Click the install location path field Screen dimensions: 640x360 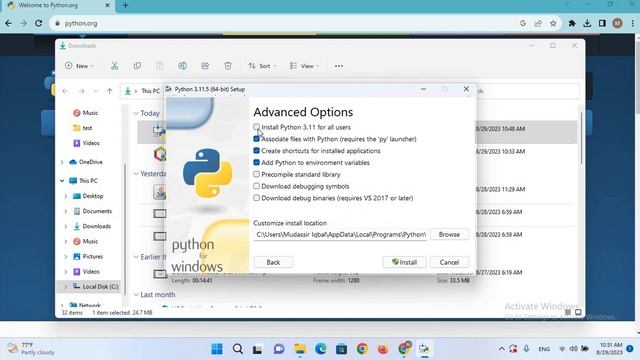[340, 235]
